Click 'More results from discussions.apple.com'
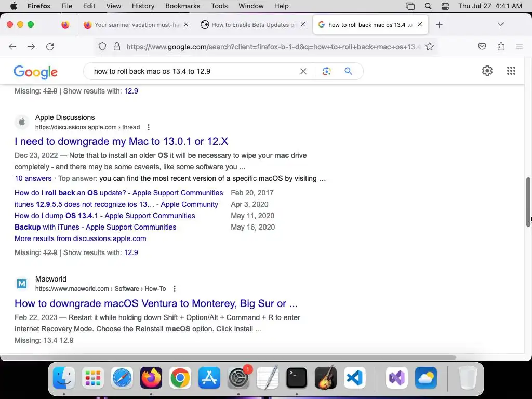This screenshot has height=399, width=532. coord(81,238)
